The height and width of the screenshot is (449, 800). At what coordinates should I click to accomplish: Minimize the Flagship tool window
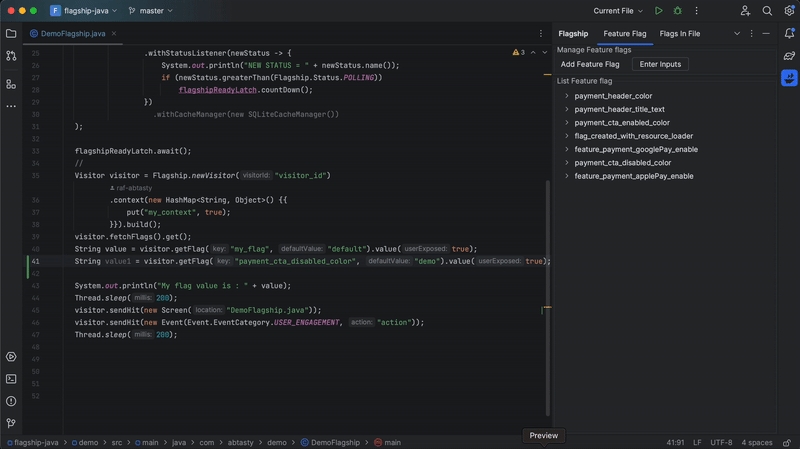point(768,33)
